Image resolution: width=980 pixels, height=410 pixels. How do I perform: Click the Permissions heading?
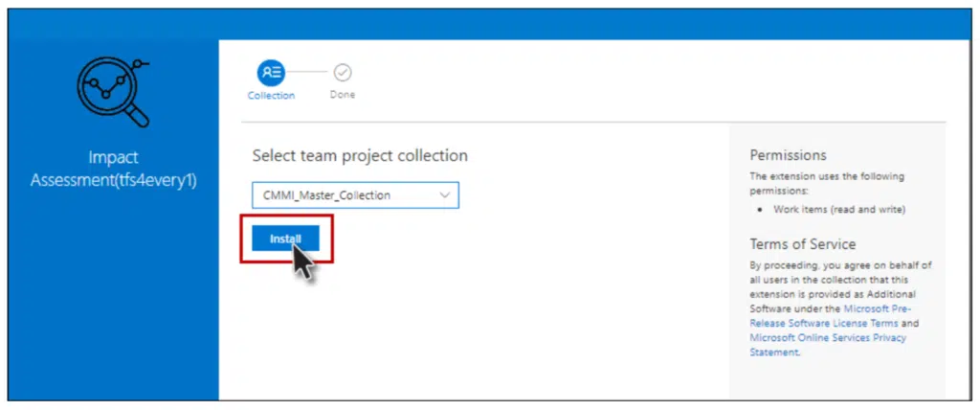pos(788,155)
